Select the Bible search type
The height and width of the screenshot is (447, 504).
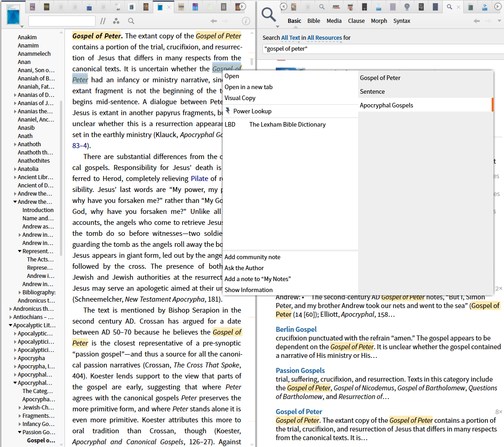click(313, 21)
